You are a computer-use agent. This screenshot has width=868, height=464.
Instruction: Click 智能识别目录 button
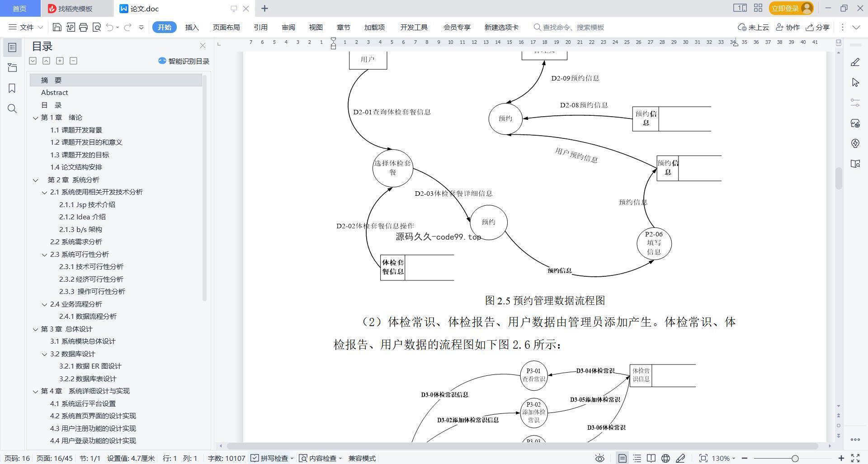pos(184,61)
